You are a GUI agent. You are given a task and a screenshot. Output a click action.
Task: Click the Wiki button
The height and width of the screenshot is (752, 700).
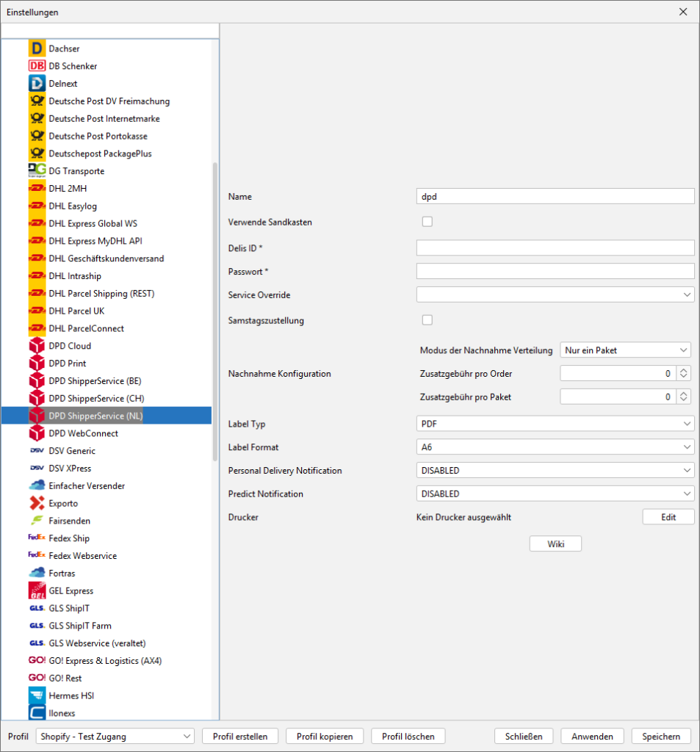point(555,543)
